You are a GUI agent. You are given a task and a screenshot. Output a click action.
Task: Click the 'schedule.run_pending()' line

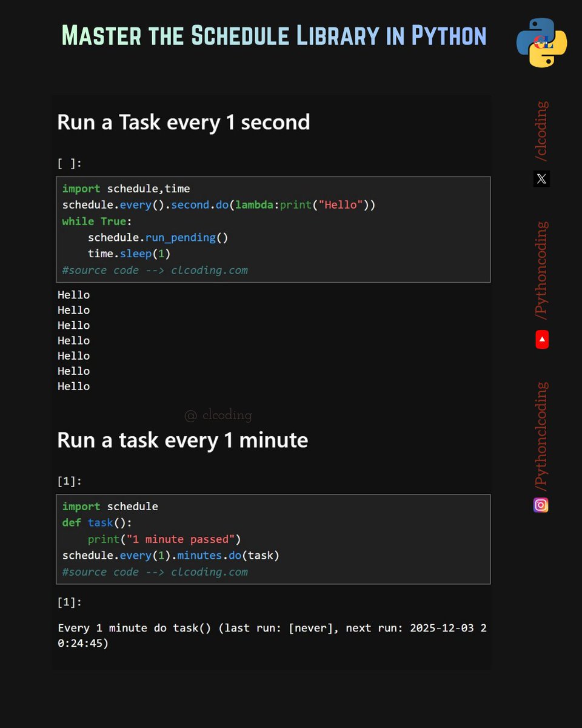tap(158, 238)
